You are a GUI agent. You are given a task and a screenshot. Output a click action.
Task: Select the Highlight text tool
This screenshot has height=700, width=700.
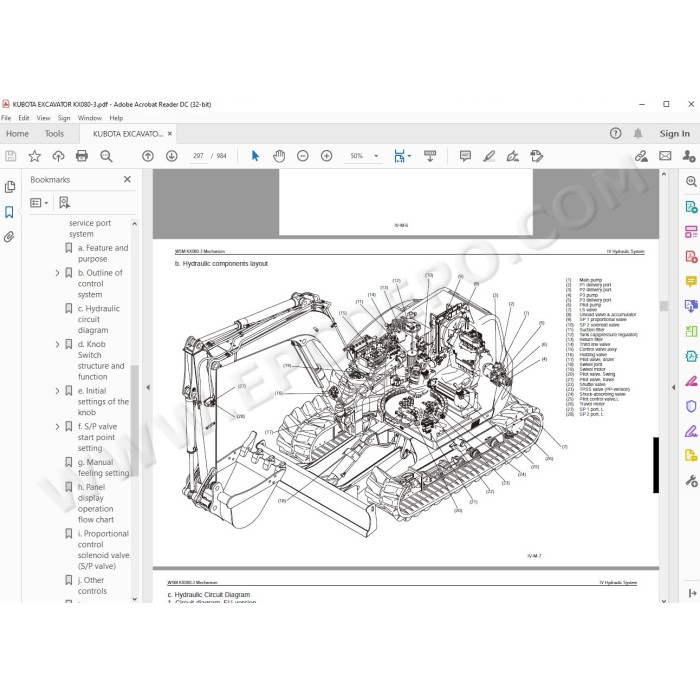(489, 156)
